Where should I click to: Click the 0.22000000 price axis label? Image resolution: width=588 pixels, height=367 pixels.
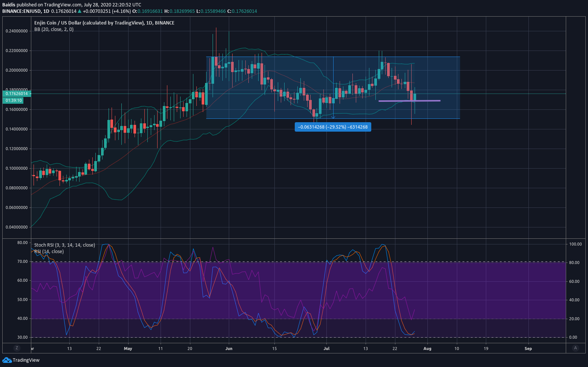coord(17,51)
